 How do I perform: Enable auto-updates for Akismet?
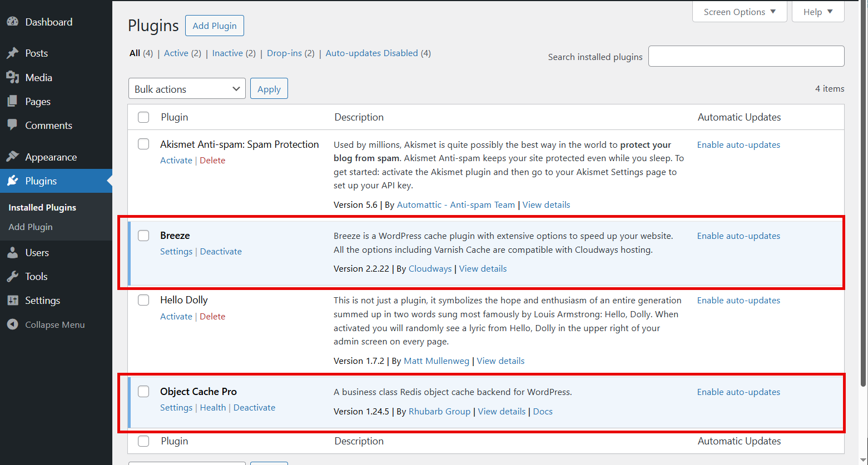pyautogui.click(x=738, y=145)
